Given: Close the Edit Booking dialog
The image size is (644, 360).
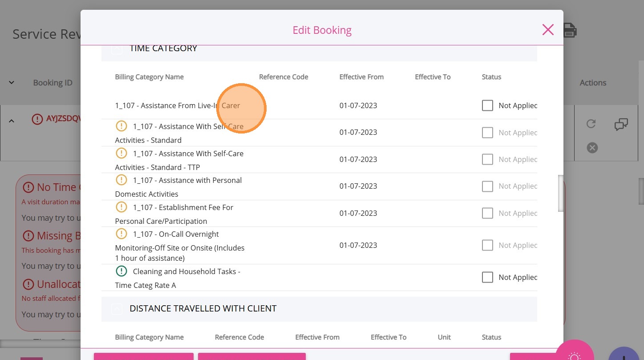Looking at the screenshot, I should (x=548, y=30).
